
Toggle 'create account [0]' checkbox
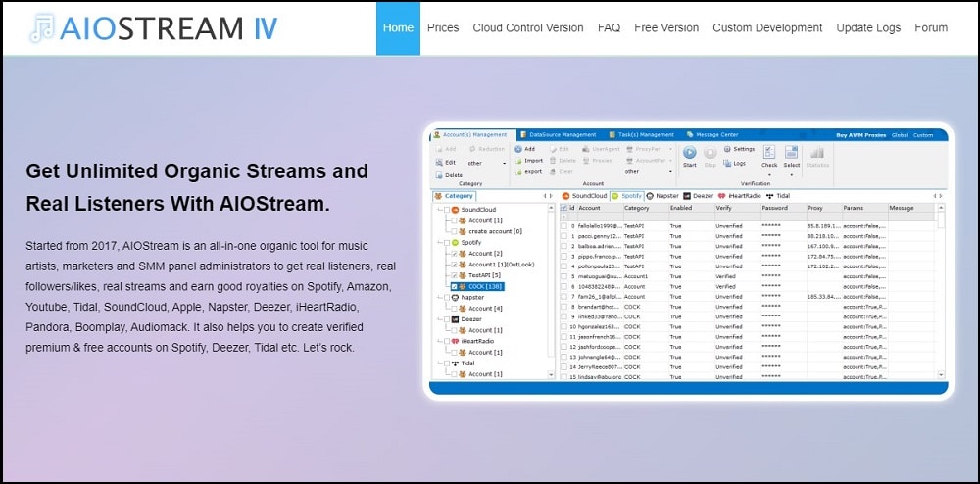click(455, 231)
